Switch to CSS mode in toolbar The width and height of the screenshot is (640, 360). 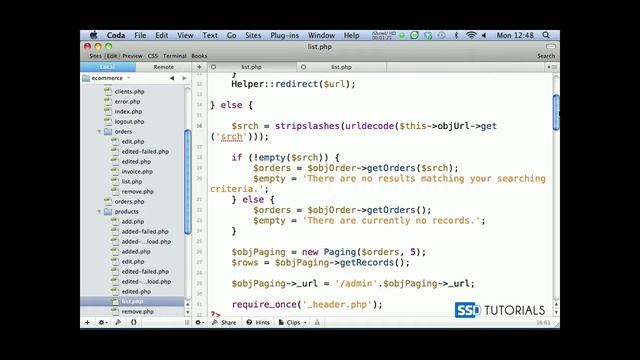(x=153, y=56)
